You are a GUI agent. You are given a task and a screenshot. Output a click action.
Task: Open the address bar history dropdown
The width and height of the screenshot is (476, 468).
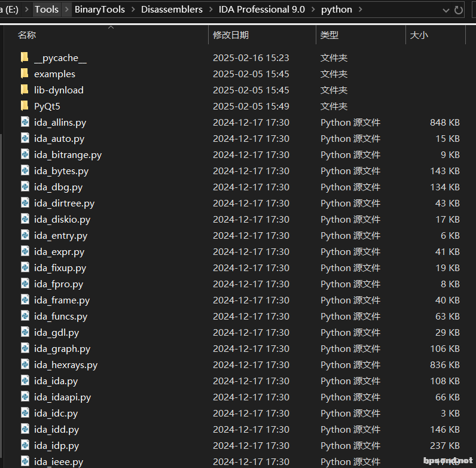[x=446, y=10]
